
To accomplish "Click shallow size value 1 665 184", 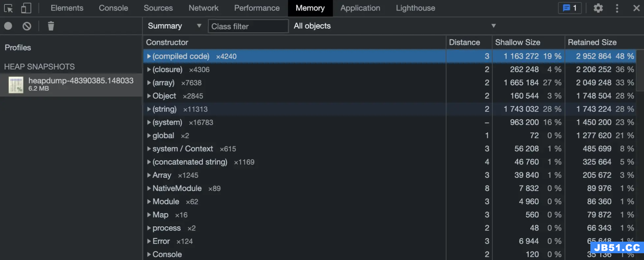I will pos(521,83).
